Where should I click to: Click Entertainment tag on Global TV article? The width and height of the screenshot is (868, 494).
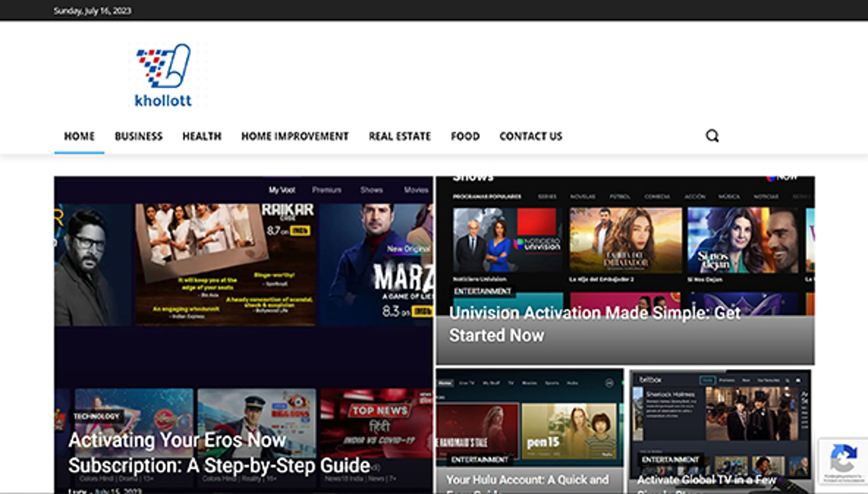[x=670, y=460]
